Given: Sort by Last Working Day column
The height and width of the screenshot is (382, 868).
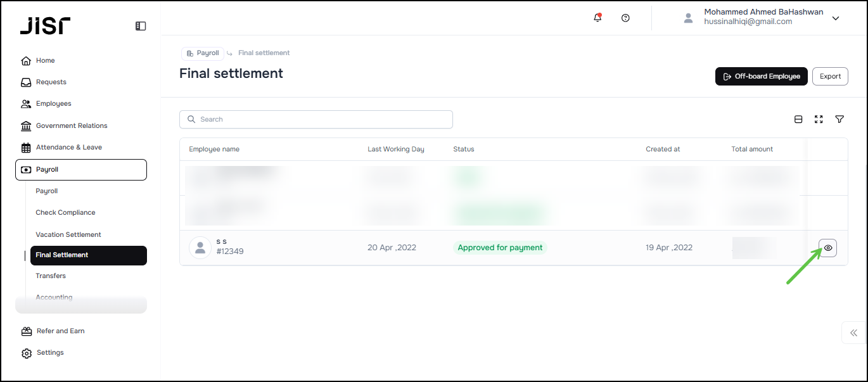Looking at the screenshot, I should (396, 149).
